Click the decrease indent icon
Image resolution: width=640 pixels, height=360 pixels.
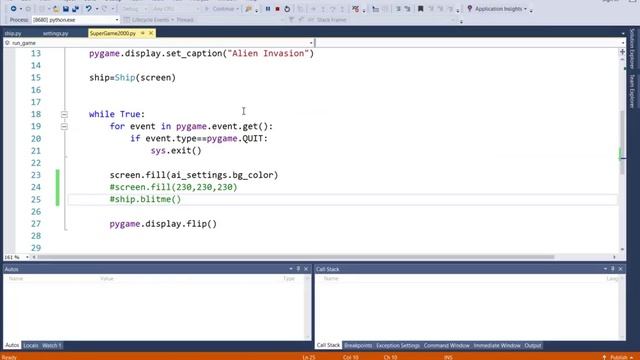(x=398, y=9)
